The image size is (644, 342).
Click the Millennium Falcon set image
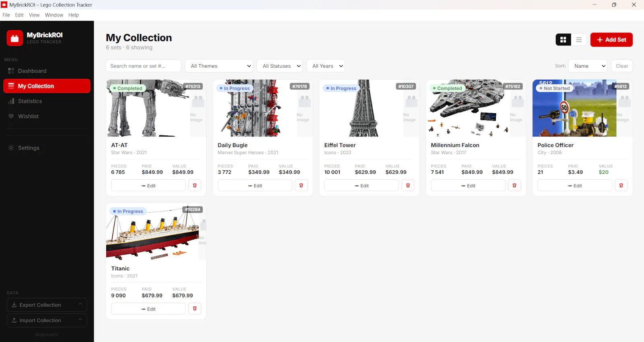pos(468,108)
